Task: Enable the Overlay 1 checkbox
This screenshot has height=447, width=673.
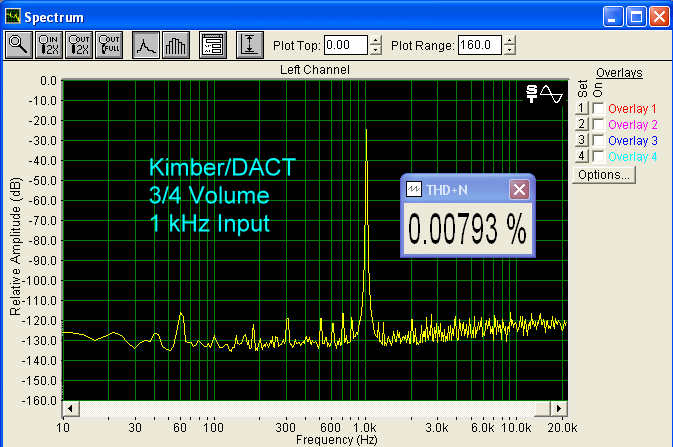Action: 598,108
